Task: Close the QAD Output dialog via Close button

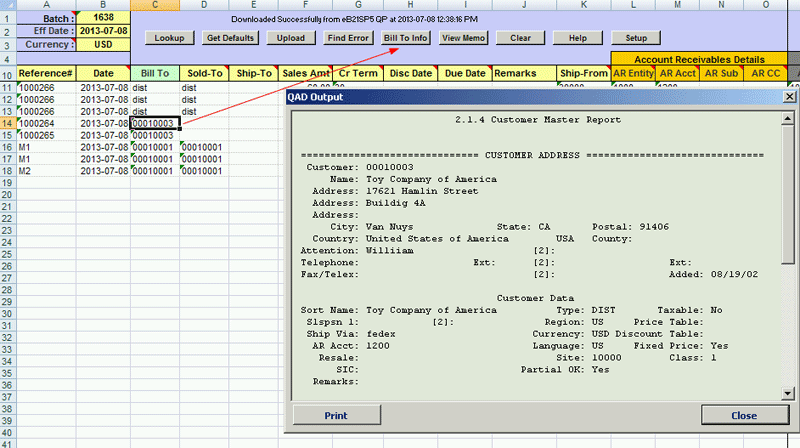Action: point(743,415)
